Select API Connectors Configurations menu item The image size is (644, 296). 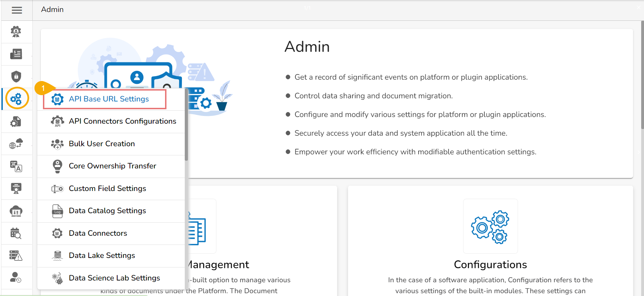[x=111, y=122]
